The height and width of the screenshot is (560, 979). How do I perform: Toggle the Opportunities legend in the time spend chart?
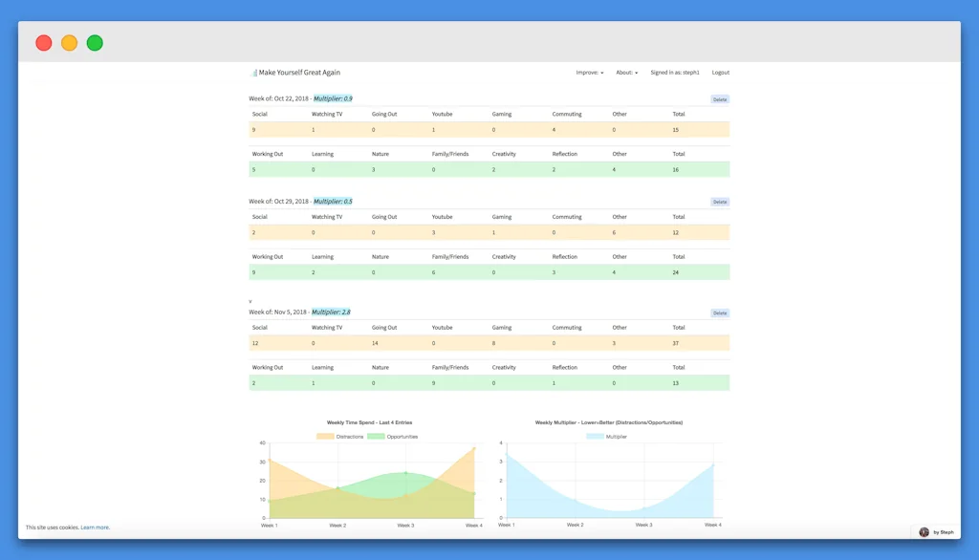click(393, 437)
